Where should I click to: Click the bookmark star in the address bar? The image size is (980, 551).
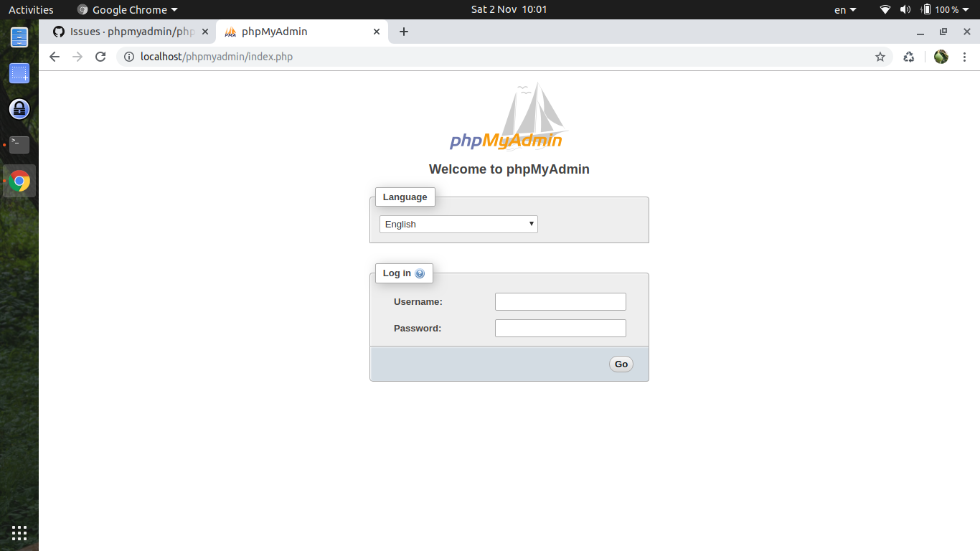click(x=880, y=57)
